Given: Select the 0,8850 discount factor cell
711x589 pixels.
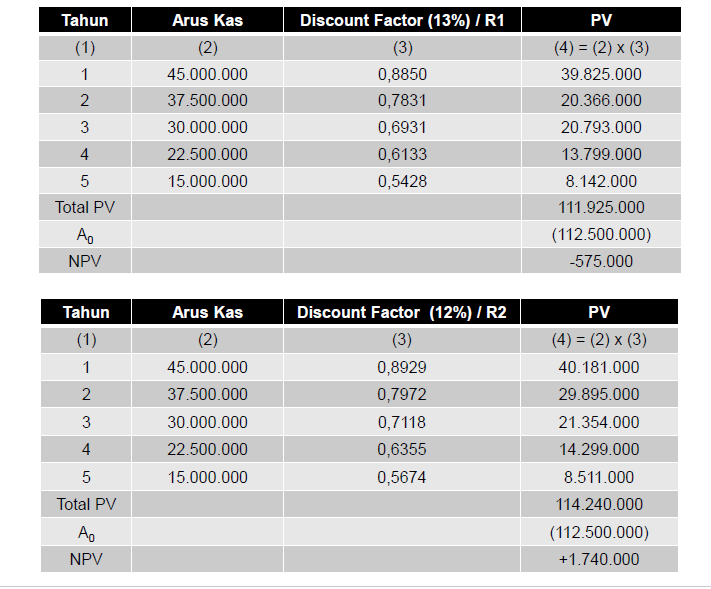Looking at the screenshot, I should point(402,74).
